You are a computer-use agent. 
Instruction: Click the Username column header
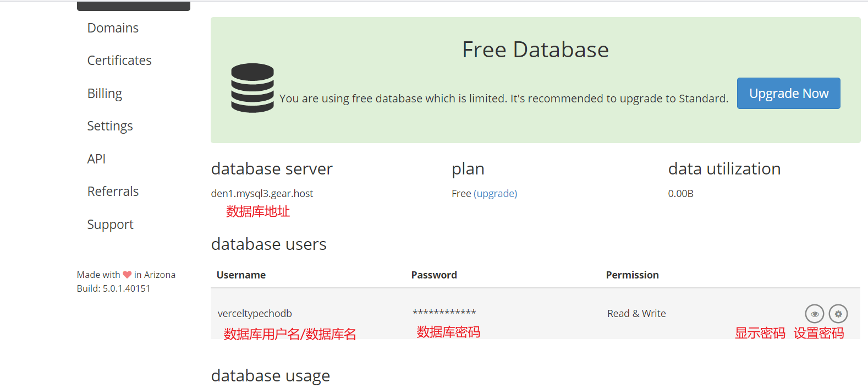241,275
